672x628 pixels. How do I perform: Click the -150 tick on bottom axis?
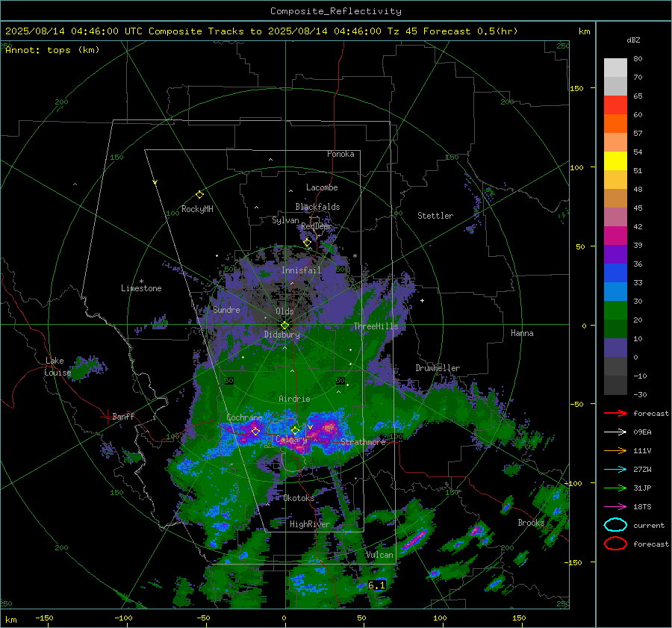click(44, 618)
